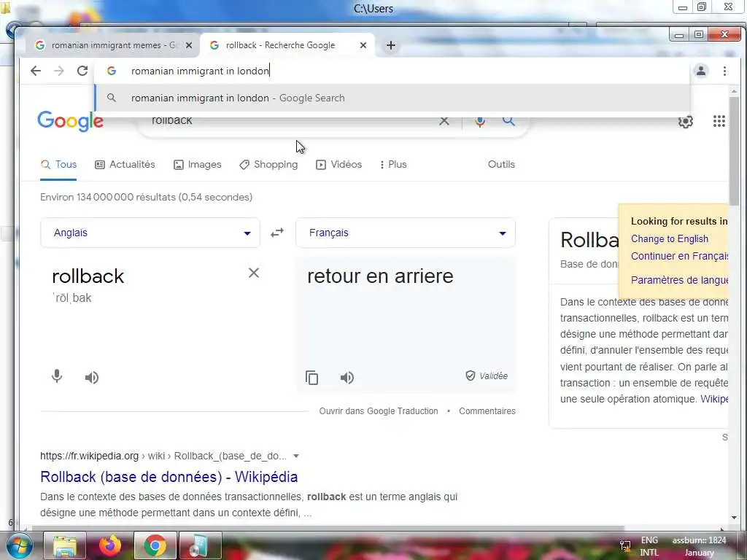Viewport: 747px width, 560px height.
Task: Open the Plus more filters menu
Action: coord(393,164)
